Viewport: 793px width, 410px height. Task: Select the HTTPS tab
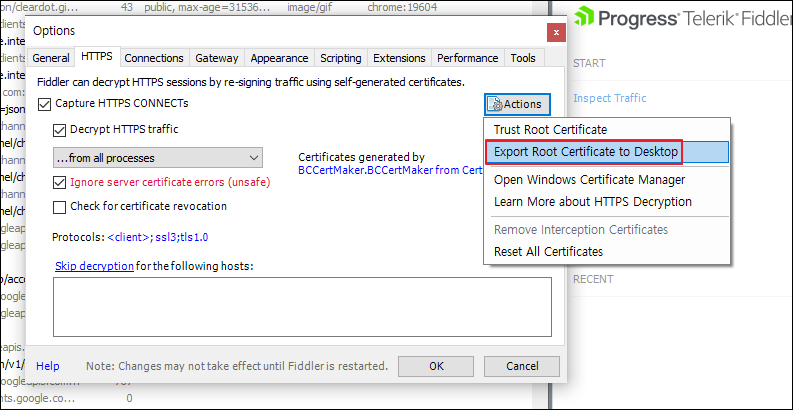97,57
